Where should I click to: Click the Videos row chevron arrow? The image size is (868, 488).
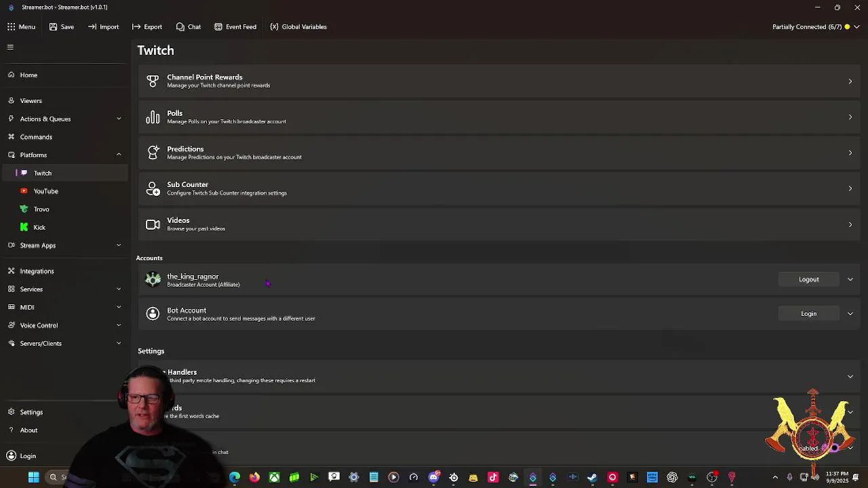coord(850,224)
